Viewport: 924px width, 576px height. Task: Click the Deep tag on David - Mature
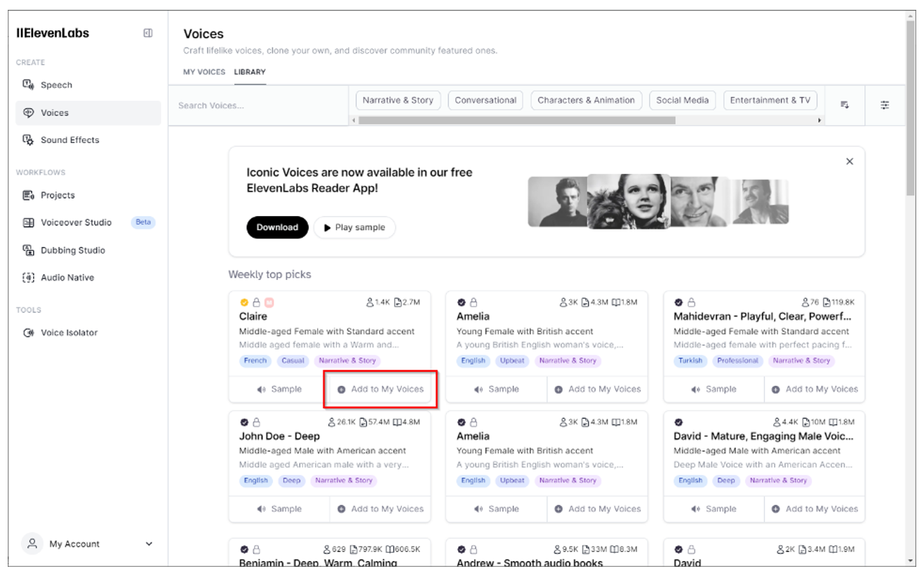click(x=726, y=481)
